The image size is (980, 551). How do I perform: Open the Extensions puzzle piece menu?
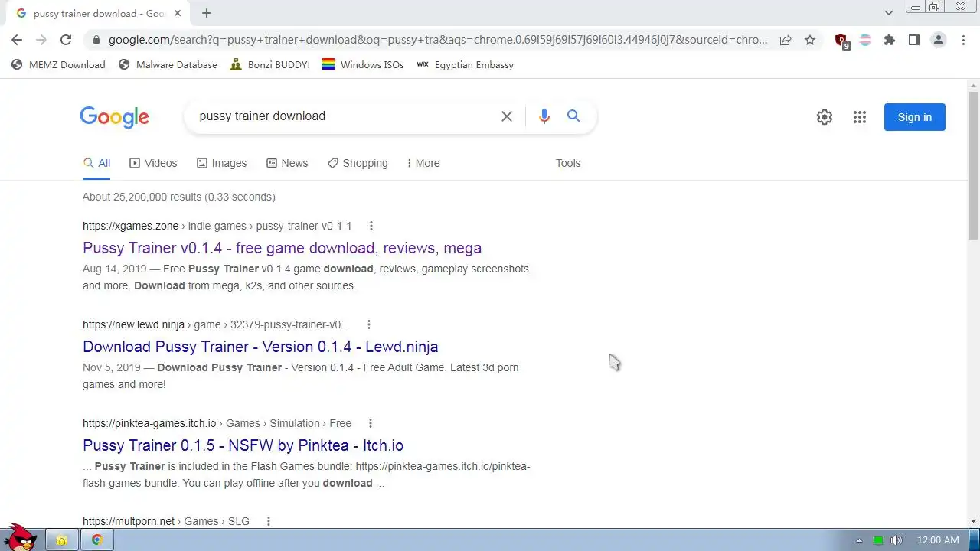point(890,40)
